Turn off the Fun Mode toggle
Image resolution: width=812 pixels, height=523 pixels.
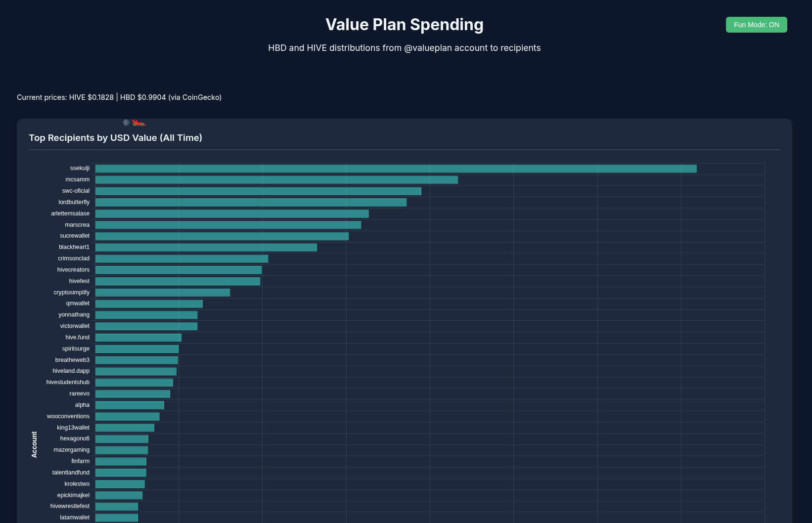[x=756, y=25]
